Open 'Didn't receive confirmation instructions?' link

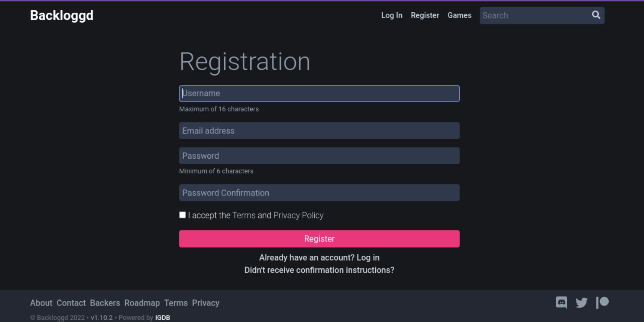tap(319, 270)
